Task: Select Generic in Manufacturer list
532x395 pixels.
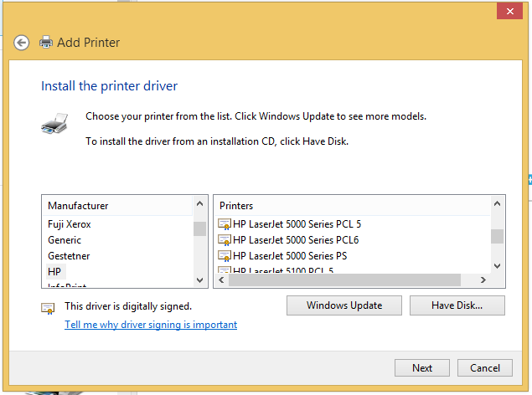Action: [x=65, y=240]
